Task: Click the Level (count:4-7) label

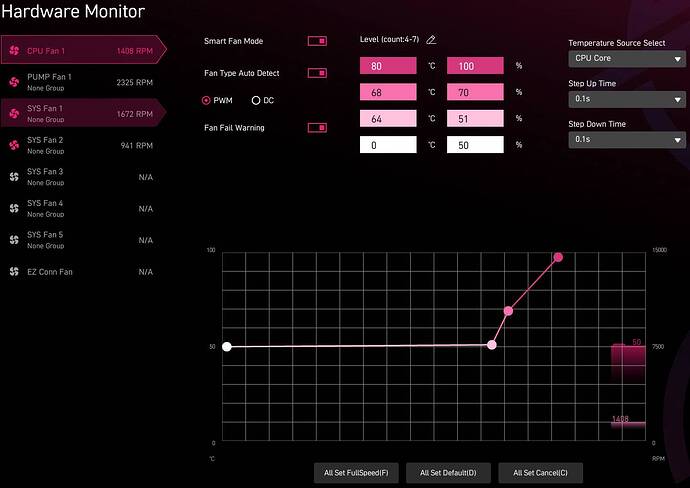Action: pyautogui.click(x=389, y=39)
